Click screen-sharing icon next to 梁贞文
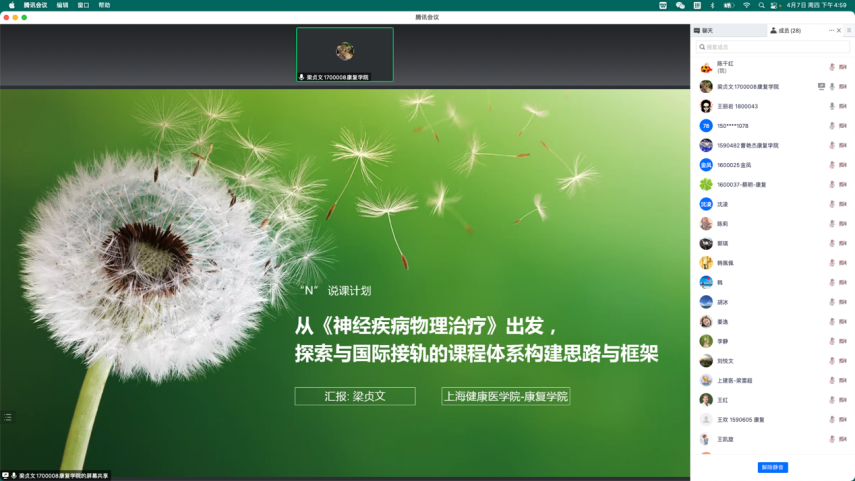Viewport: 855px width, 481px height. pyautogui.click(x=821, y=87)
